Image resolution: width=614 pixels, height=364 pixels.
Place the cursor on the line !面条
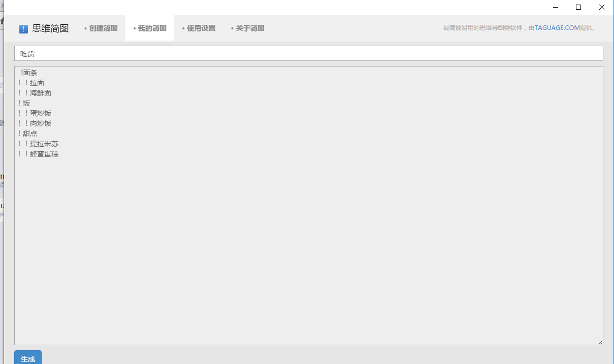click(x=29, y=73)
